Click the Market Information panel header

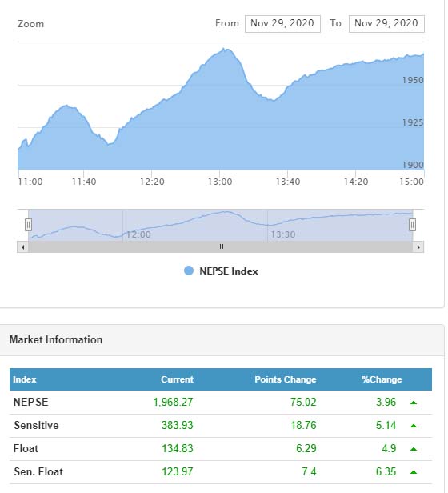(x=222, y=340)
